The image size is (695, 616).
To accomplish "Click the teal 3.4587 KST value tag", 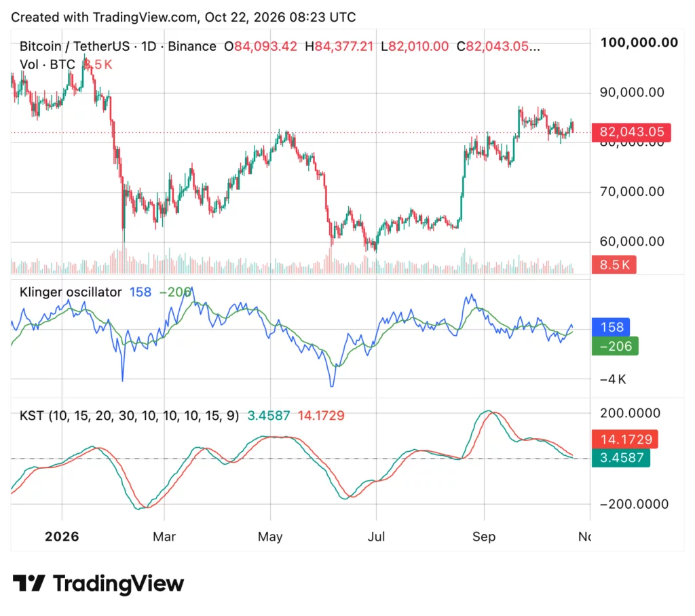I will click(x=621, y=458).
